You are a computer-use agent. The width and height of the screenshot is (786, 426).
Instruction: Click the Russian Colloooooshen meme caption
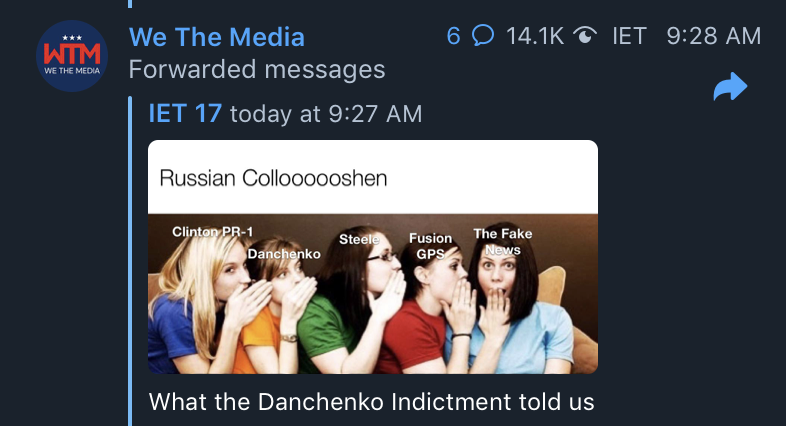tap(273, 178)
